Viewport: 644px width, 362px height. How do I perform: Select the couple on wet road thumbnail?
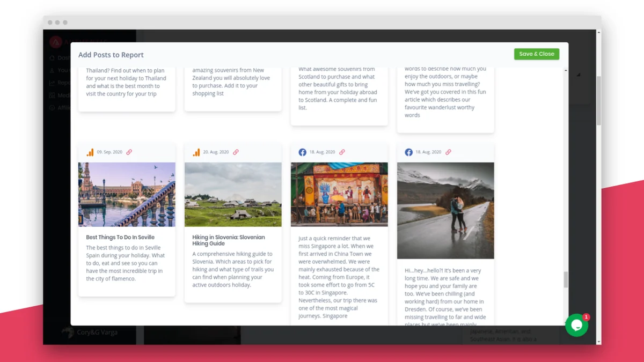(445, 211)
